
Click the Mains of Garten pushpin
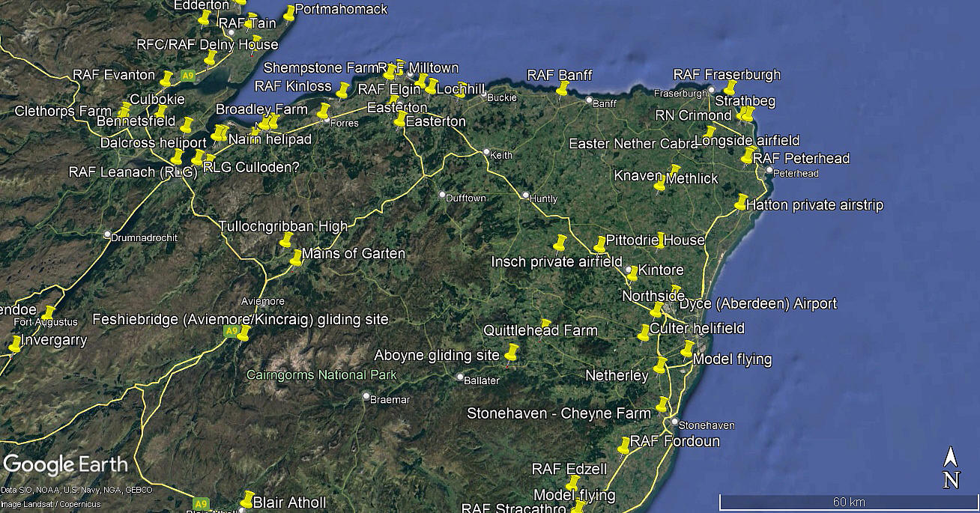296,258
